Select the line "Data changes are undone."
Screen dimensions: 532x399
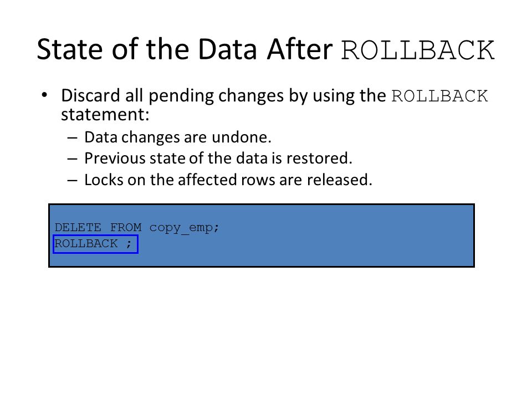pyautogui.click(x=178, y=137)
